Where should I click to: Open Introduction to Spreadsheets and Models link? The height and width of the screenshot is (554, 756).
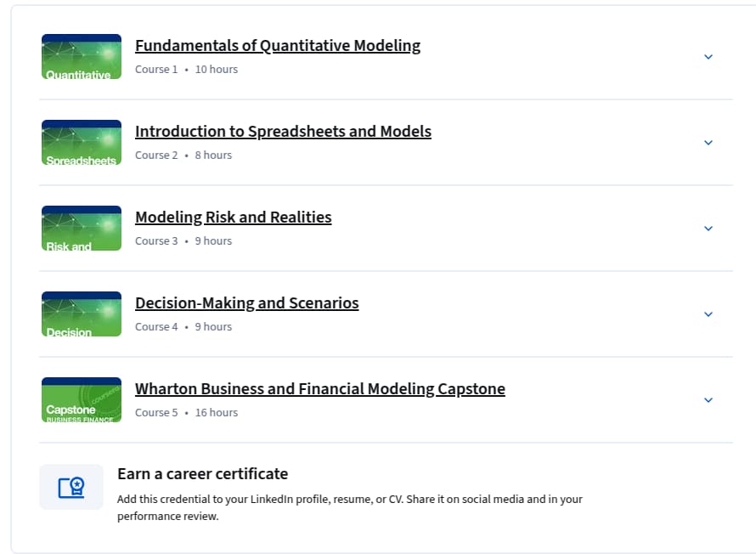coord(283,131)
